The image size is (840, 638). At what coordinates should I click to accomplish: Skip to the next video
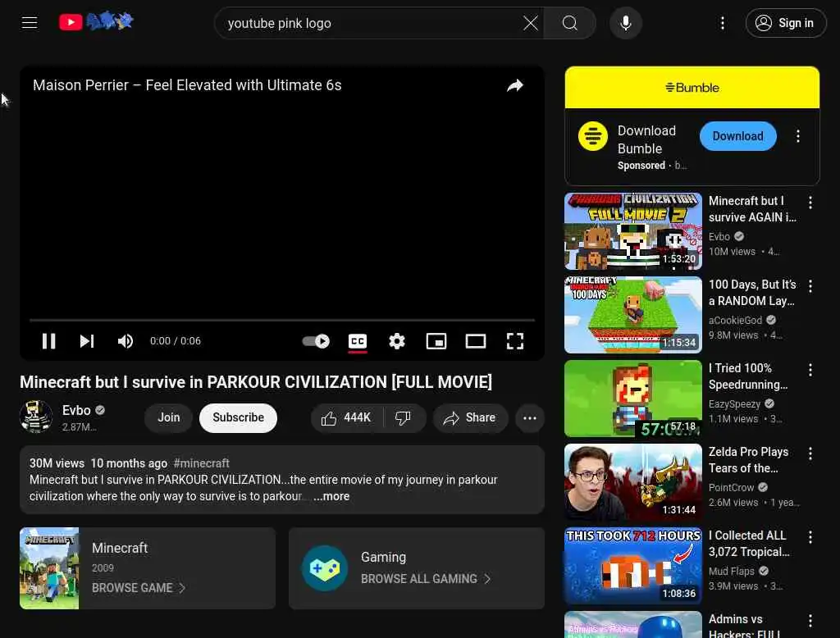(x=87, y=341)
